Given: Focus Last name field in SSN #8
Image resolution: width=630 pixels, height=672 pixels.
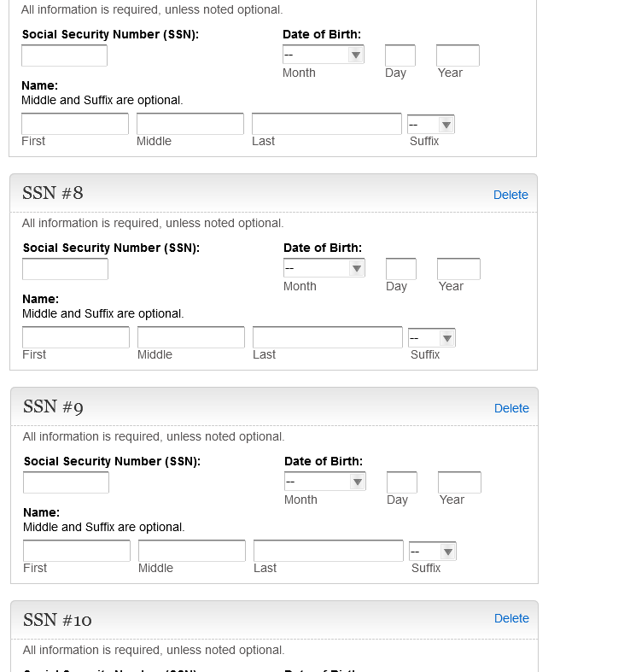Looking at the screenshot, I should [x=327, y=337].
